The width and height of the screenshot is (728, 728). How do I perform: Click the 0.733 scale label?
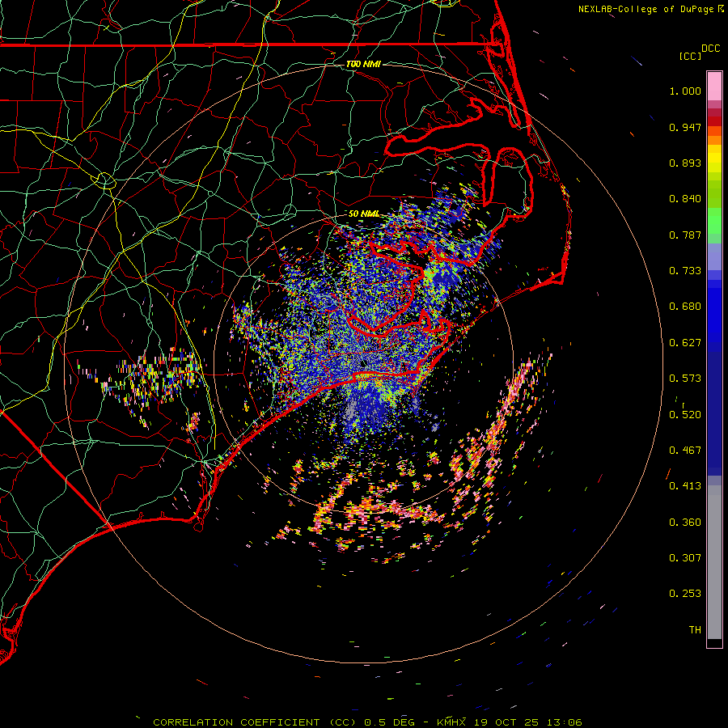(x=685, y=271)
